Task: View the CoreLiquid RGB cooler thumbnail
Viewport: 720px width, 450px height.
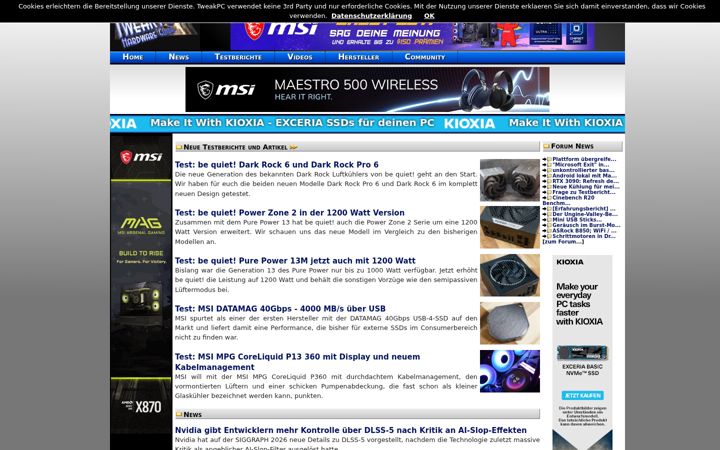Action: click(510, 371)
